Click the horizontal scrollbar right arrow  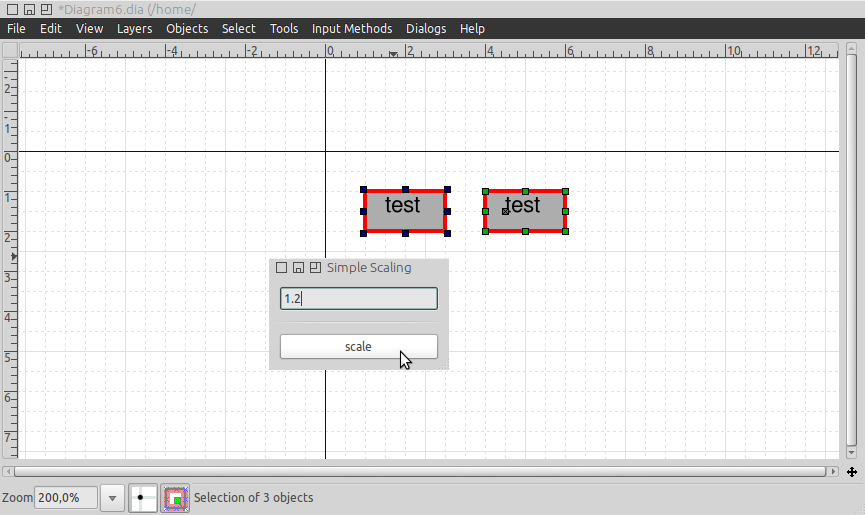click(x=834, y=472)
